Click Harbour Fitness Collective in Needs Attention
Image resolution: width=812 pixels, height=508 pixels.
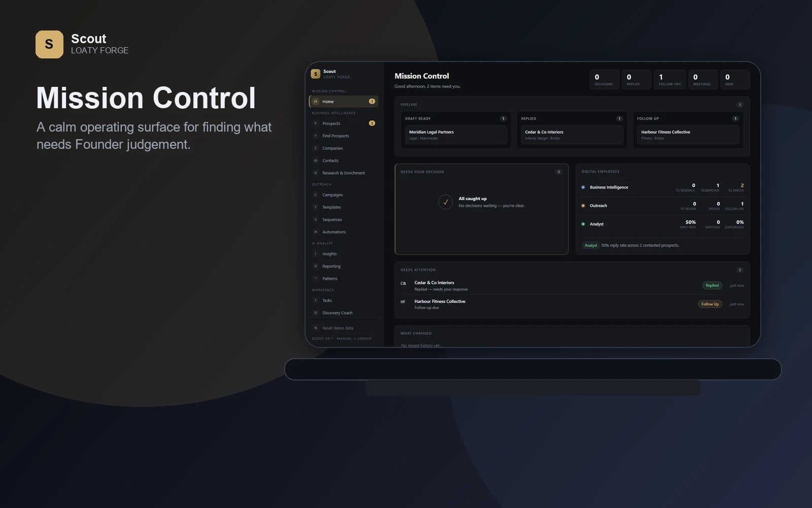[x=440, y=302]
